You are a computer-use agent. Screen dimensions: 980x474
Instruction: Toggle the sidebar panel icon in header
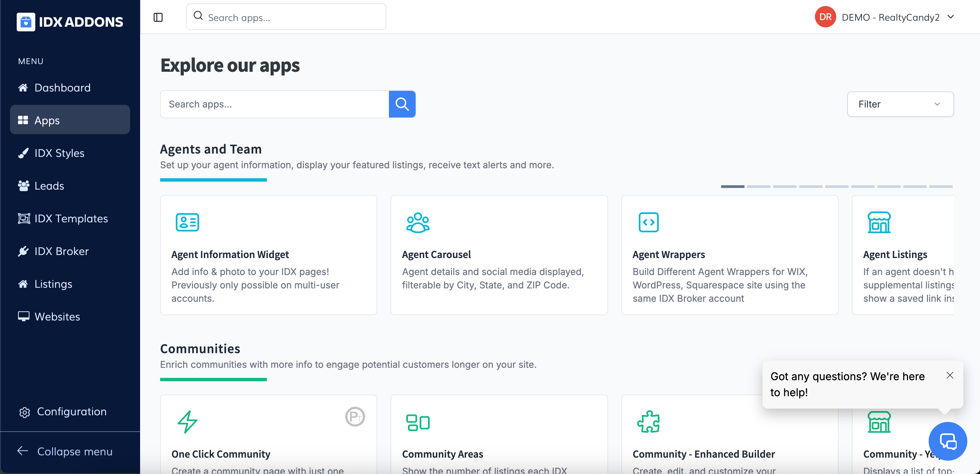158,17
